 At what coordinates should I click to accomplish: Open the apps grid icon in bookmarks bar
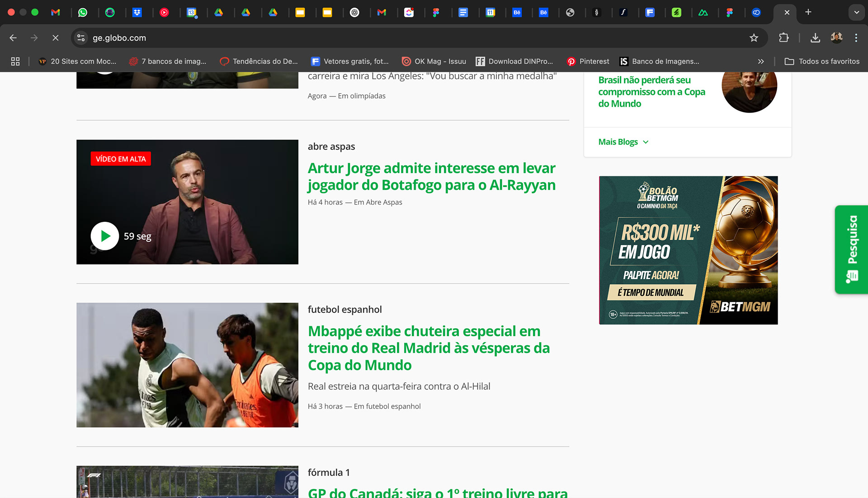pyautogui.click(x=15, y=61)
